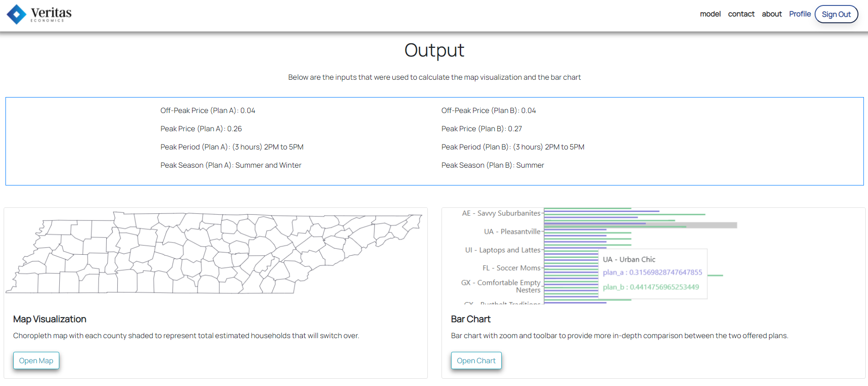Click the Output page title

point(434,50)
